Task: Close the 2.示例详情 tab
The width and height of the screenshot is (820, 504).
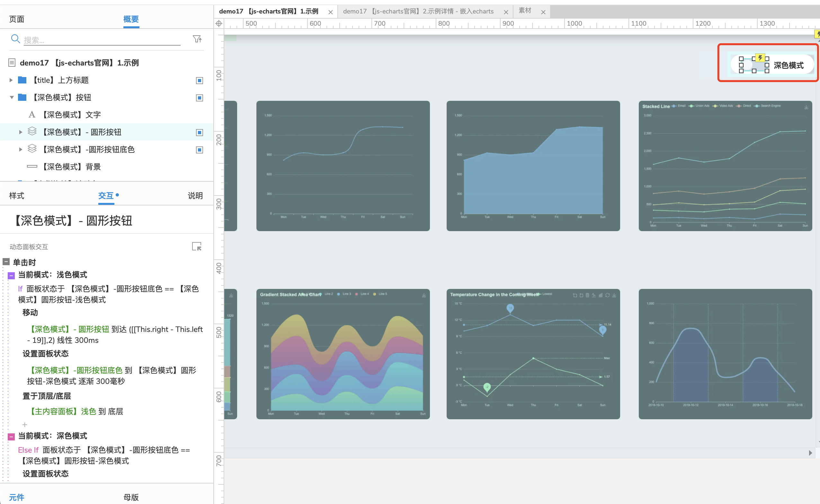Action: point(506,12)
